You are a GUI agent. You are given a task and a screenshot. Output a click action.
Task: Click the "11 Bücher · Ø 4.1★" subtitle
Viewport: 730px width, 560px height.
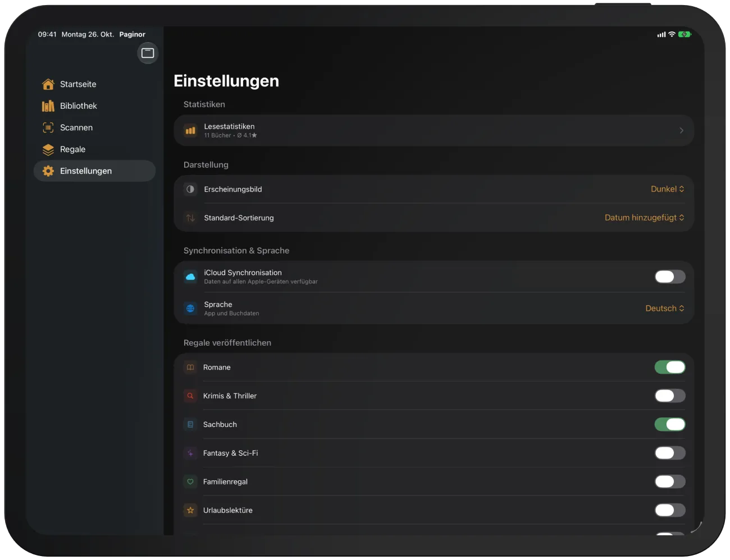pos(230,135)
